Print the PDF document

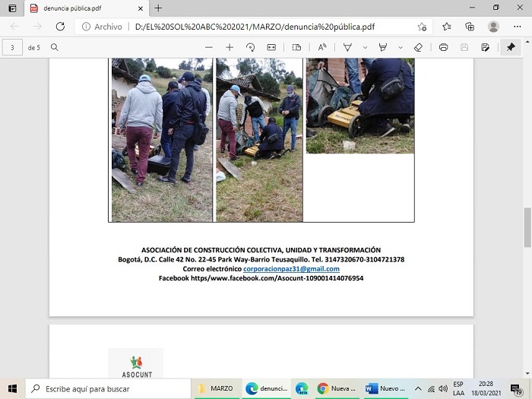(443, 47)
